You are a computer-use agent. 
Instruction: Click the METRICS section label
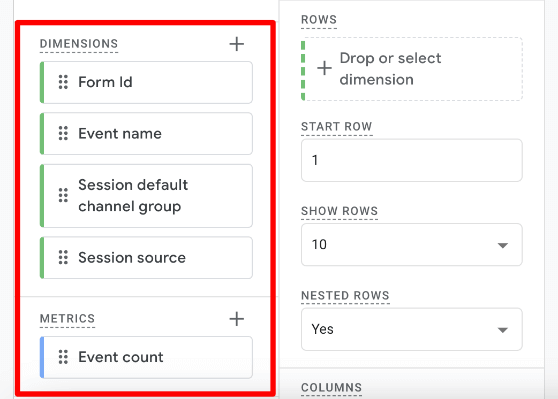tap(67, 319)
